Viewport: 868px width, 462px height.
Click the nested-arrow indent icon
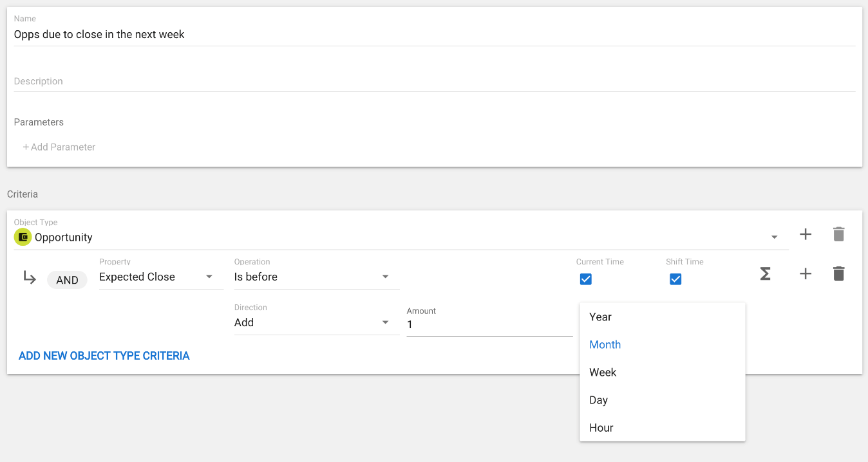click(30, 278)
